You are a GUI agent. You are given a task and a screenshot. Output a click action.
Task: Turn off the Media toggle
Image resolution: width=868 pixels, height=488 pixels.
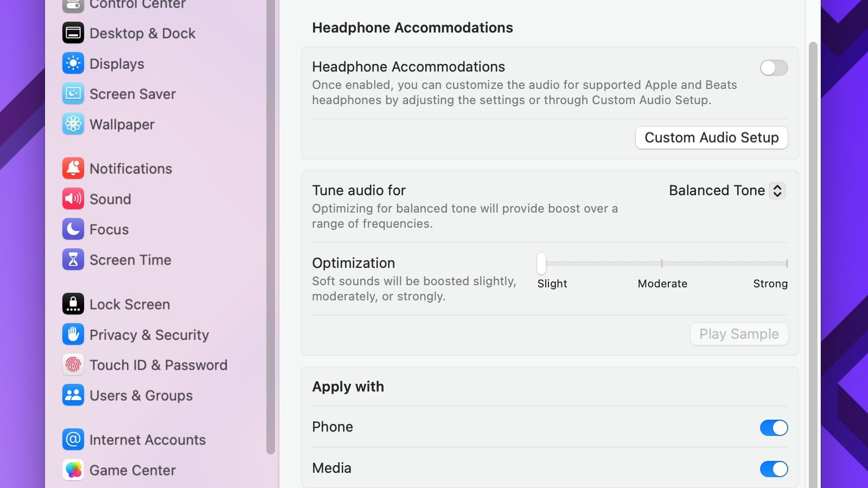tap(774, 469)
